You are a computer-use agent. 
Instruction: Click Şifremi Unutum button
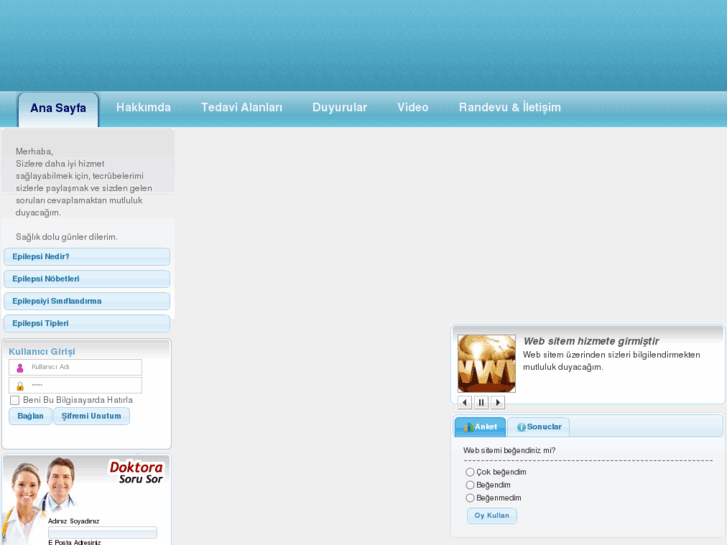pyautogui.click(x=91, y=416)
